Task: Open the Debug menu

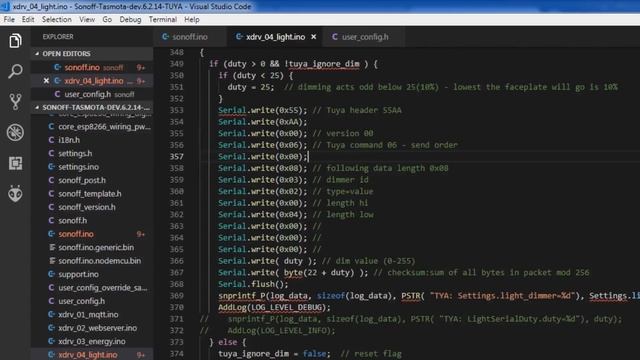Action: 130,20
